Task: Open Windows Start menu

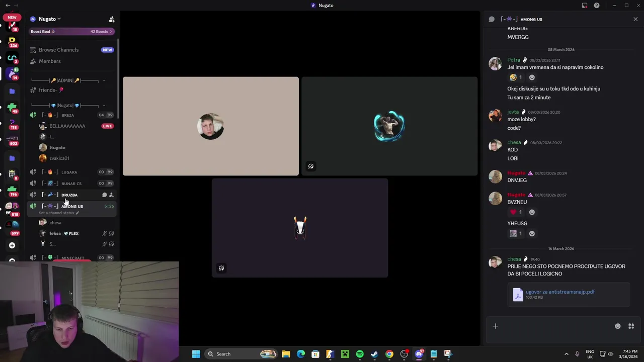Action: pos(196,354)
